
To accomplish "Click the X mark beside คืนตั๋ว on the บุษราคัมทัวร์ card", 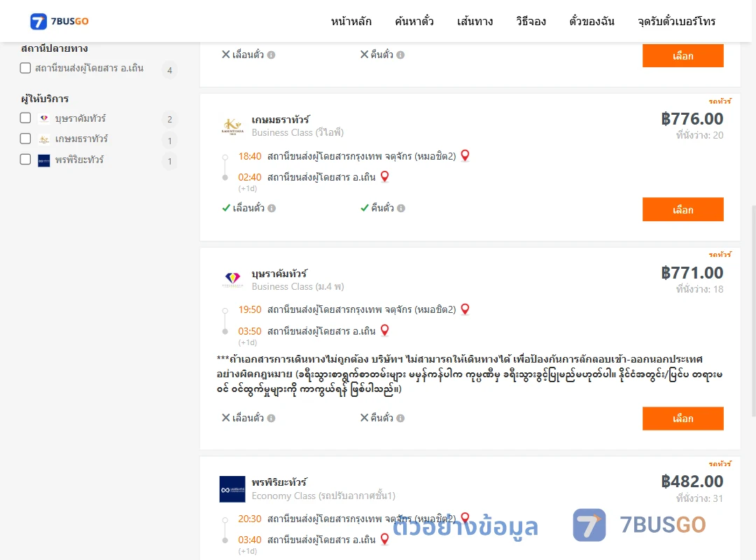I will pyautogui.click(x=365, y=418).
